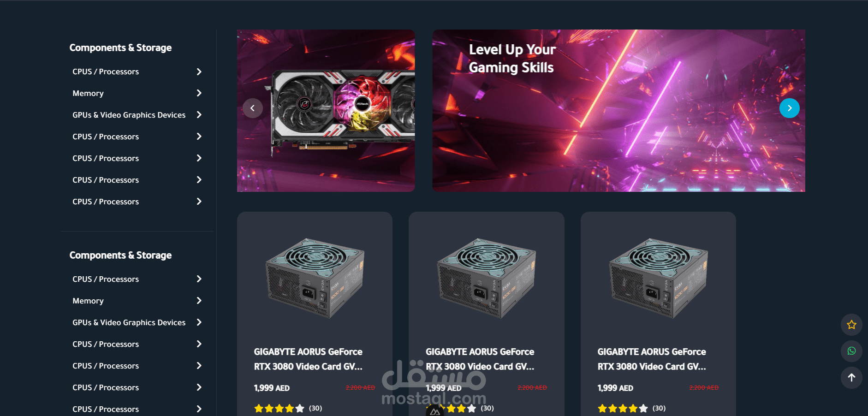
Task: Advance to next banner slide arrow
Action: tap(790, 108)
